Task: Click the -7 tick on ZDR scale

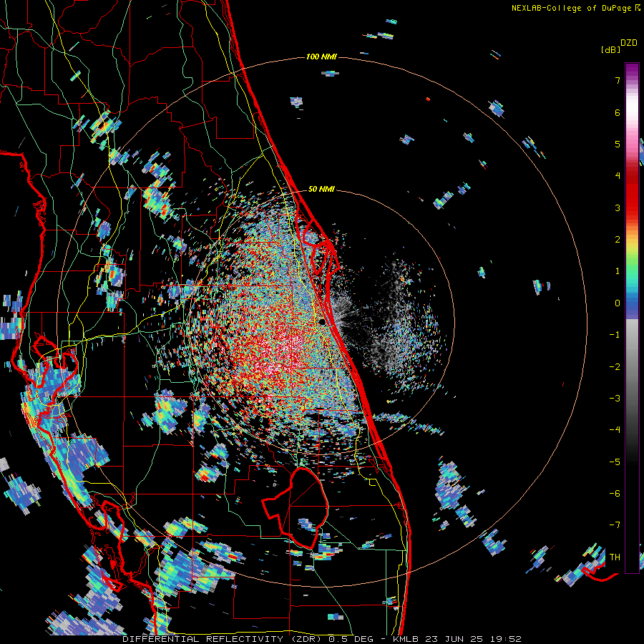Action: 615,525
